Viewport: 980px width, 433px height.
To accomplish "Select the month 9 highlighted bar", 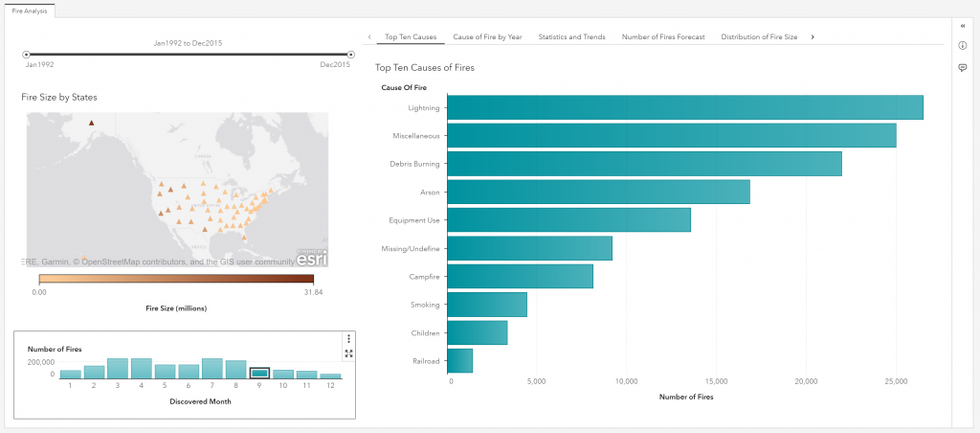I will [259, 374].
